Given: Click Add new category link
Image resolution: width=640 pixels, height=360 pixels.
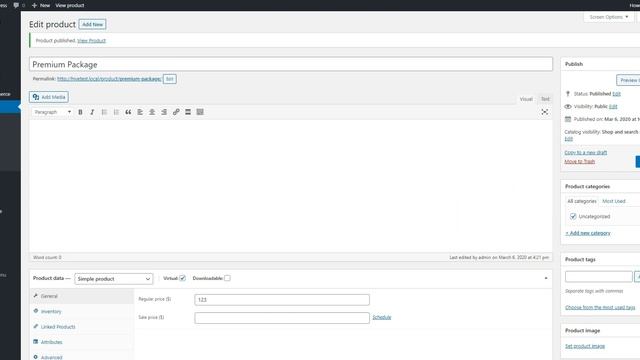Looking at the screenshot, I should (x=588, y=233).
